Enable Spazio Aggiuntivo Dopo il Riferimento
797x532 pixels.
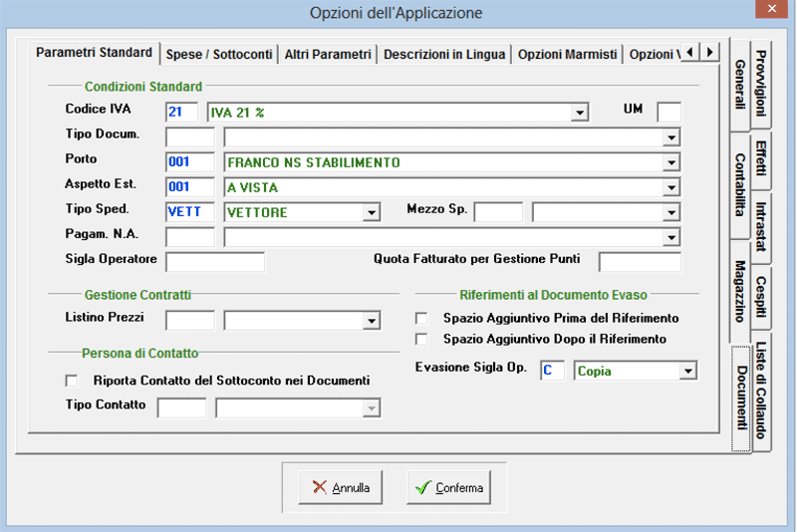click(421, 339)
